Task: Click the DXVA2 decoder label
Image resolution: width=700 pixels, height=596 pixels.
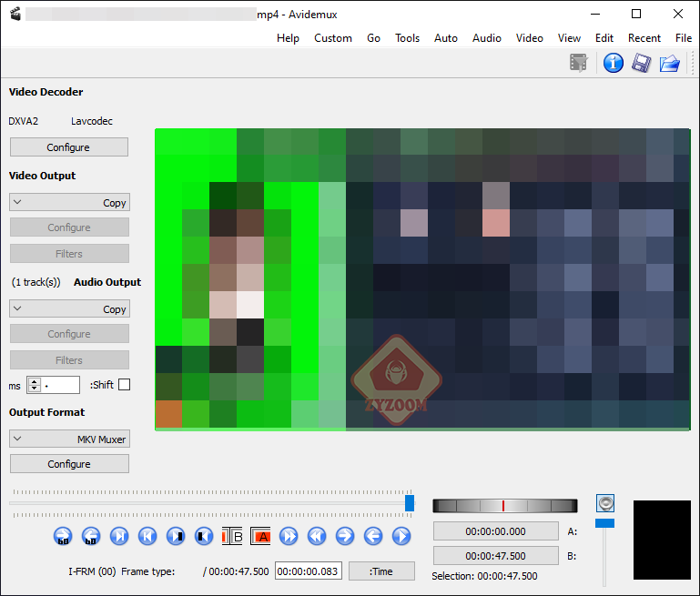Action: [24, 121]
